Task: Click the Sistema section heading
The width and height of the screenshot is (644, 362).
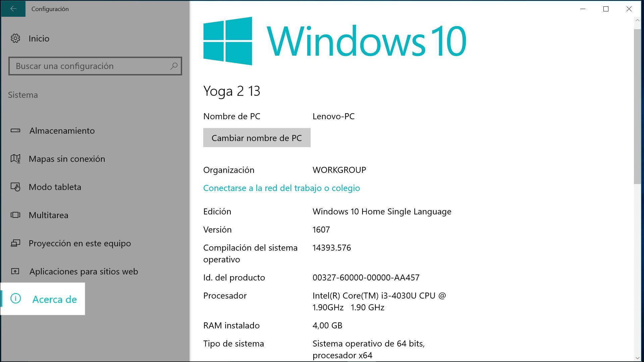Action: 23,95
